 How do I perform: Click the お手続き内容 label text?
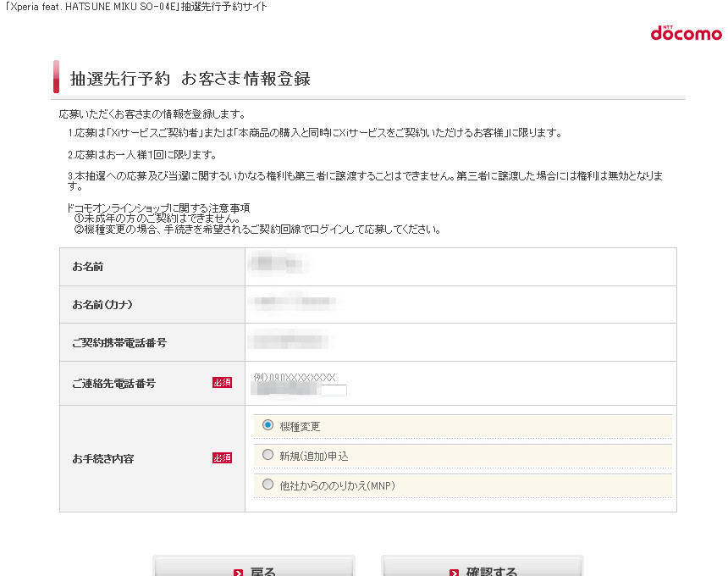103,459
